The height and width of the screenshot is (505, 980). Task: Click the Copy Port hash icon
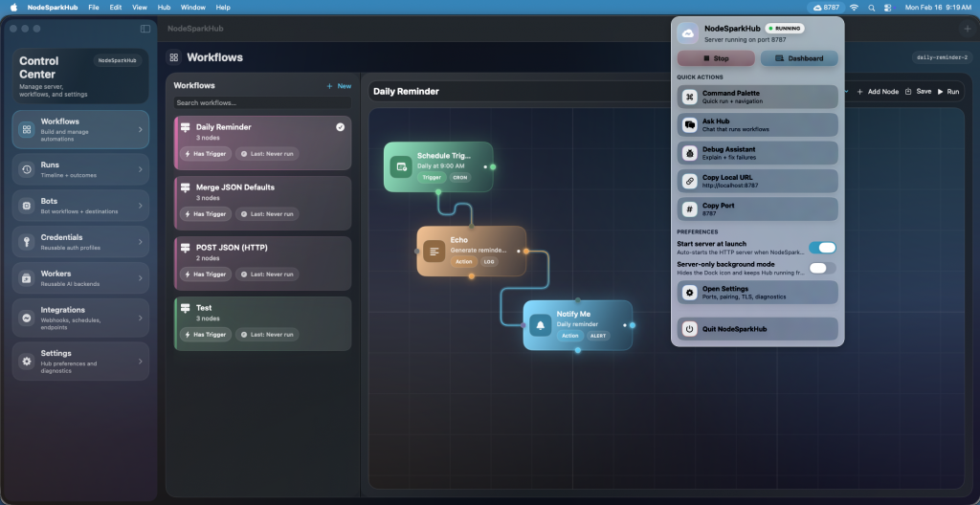pyautogui.click(x=689, y=209)
